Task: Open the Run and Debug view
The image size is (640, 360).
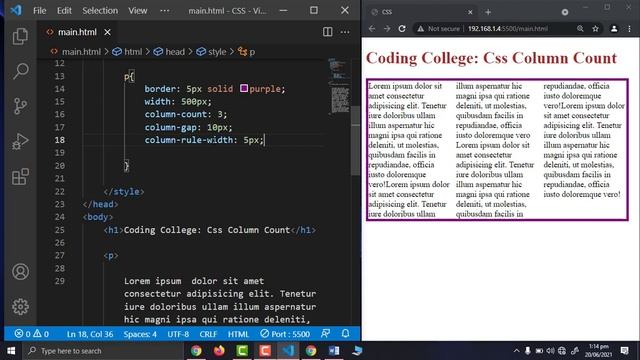Action: click(20, 141)
